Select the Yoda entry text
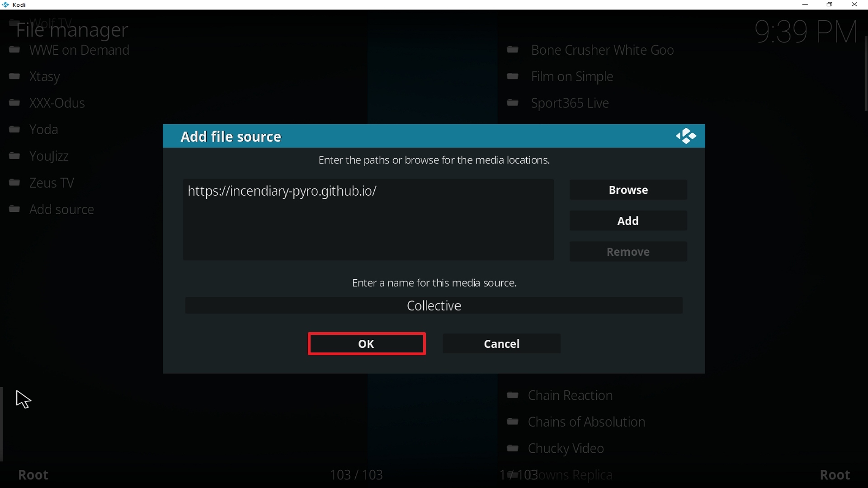Image resolution: width=868 pixels, height=488 pixels. (x=44, y=130)
